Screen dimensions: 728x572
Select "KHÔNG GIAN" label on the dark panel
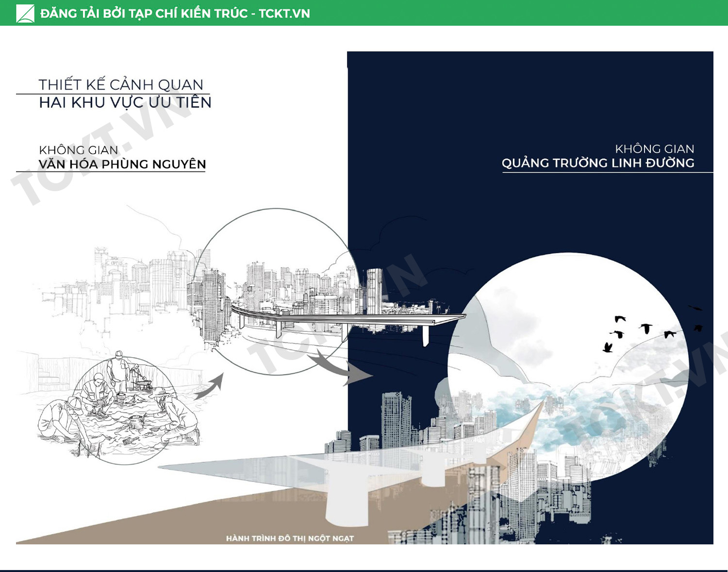[654, 149]
